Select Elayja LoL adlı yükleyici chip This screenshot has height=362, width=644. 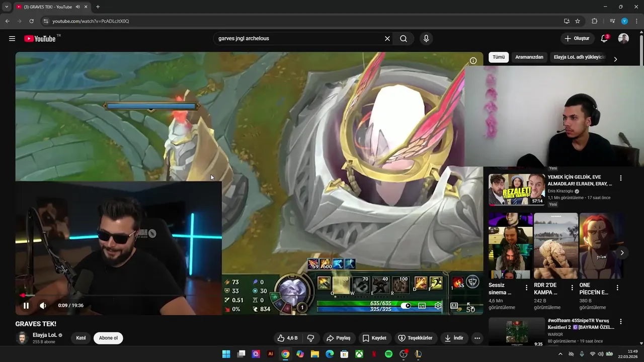[579, 57]
